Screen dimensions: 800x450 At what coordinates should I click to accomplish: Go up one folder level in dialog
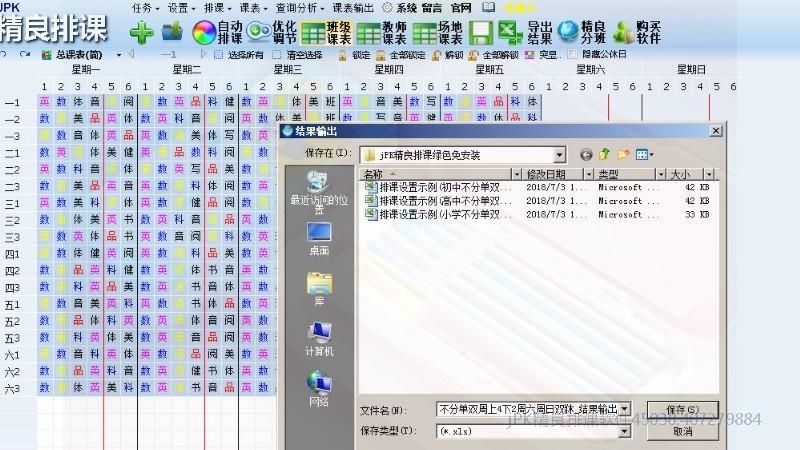(605, 154)
